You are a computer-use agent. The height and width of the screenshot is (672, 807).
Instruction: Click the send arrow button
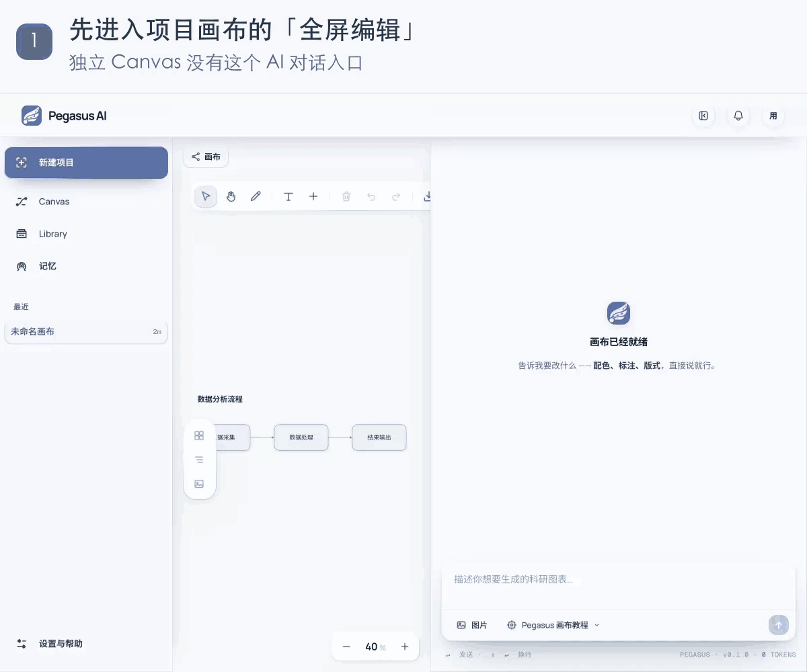pyautogui.click(x=778, y=625)
